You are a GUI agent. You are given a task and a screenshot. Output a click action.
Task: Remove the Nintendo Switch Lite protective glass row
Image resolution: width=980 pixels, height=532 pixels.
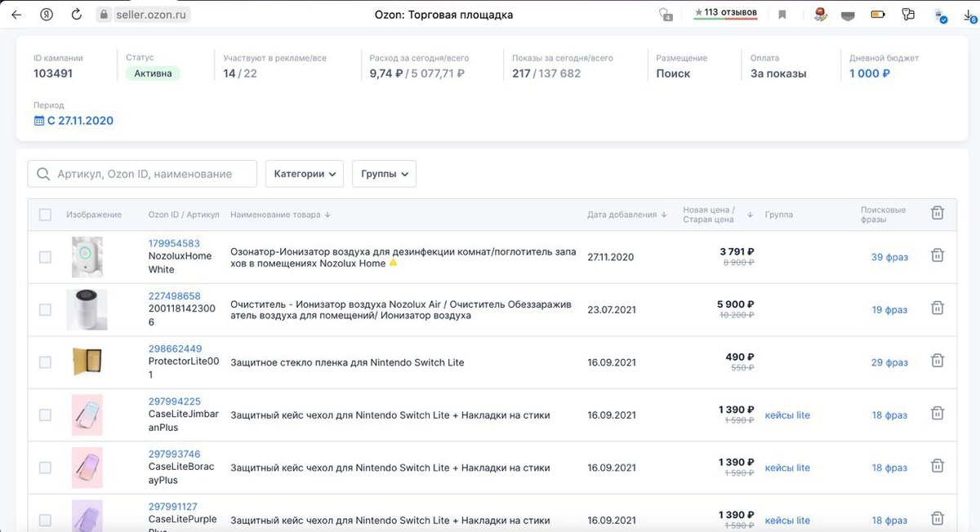pyautogui.click(x=938, y=361)
